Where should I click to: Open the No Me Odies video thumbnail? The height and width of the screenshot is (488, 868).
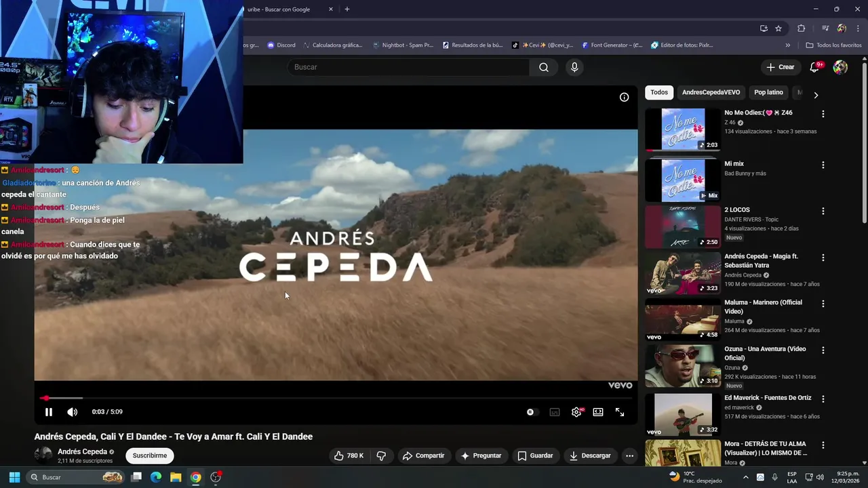(x=683, y=129)
